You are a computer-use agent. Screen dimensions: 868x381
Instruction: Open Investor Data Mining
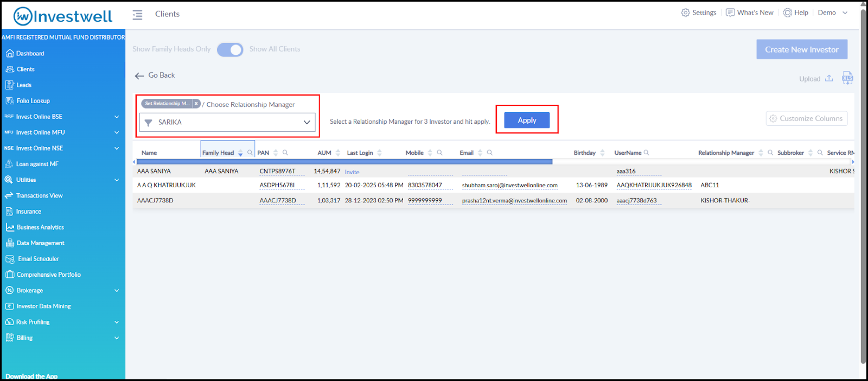[39, 306]
